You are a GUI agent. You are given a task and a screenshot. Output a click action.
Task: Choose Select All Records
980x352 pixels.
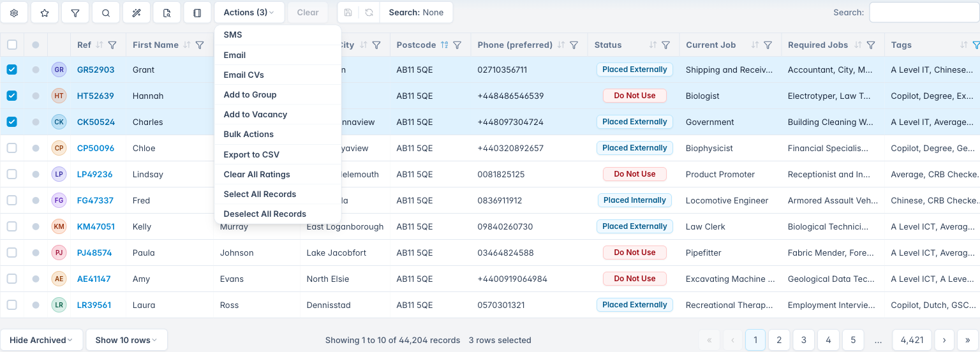[278, 194]
